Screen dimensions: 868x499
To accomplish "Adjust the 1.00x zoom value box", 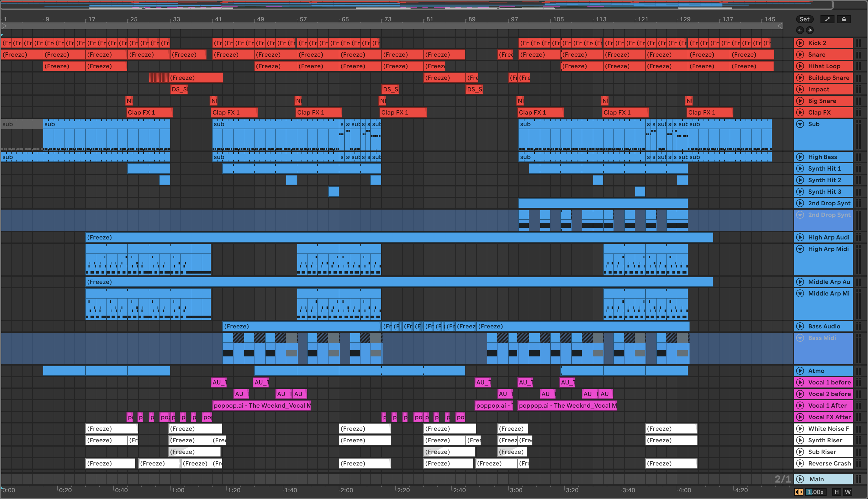I will (x=816, y=492).
